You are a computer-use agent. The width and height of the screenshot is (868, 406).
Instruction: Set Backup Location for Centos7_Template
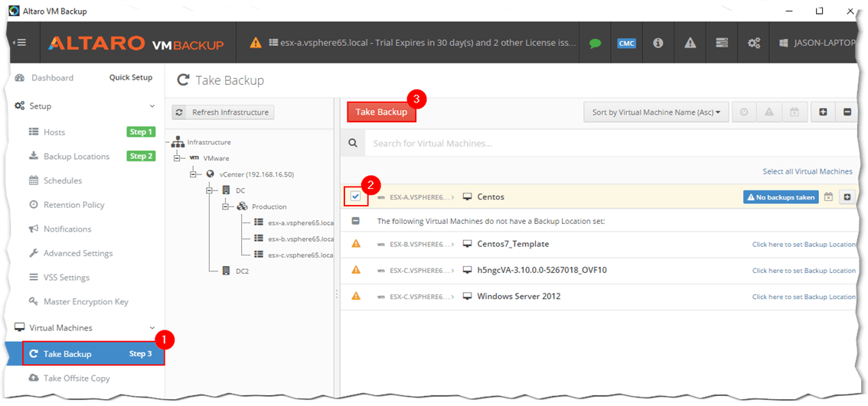click(804, 244)
